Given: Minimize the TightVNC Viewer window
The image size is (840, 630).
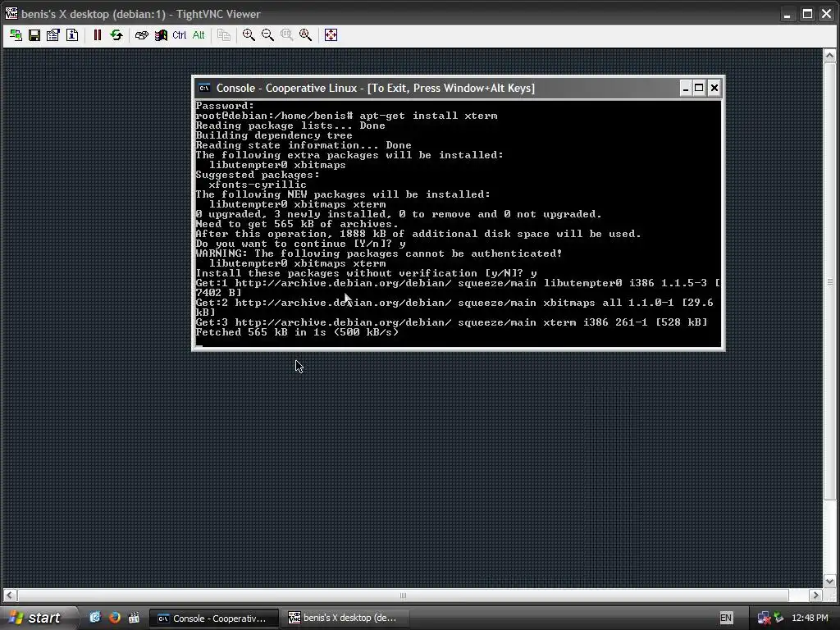Looking at the screenshot, I should 787,15.
